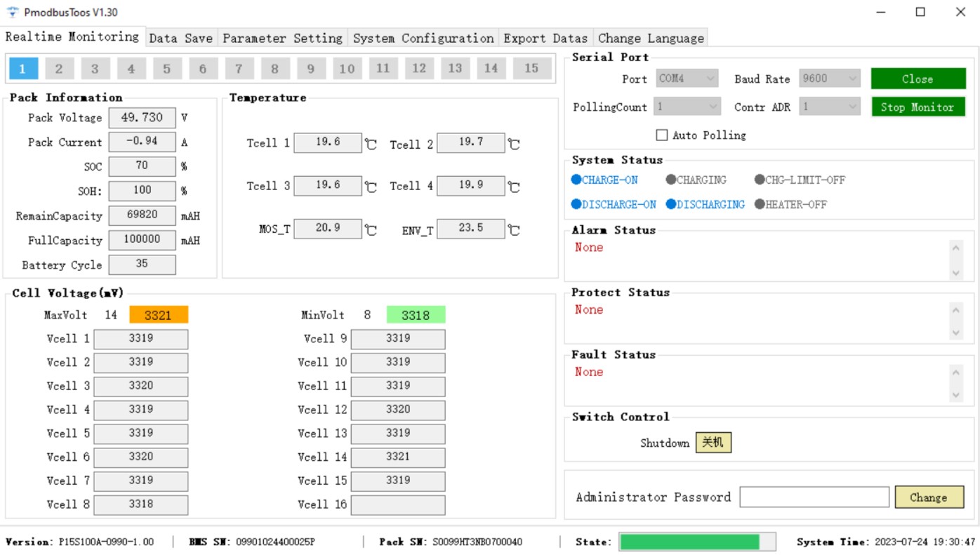
Task: Switch to battery pack 15
Action: click(531, 69)
